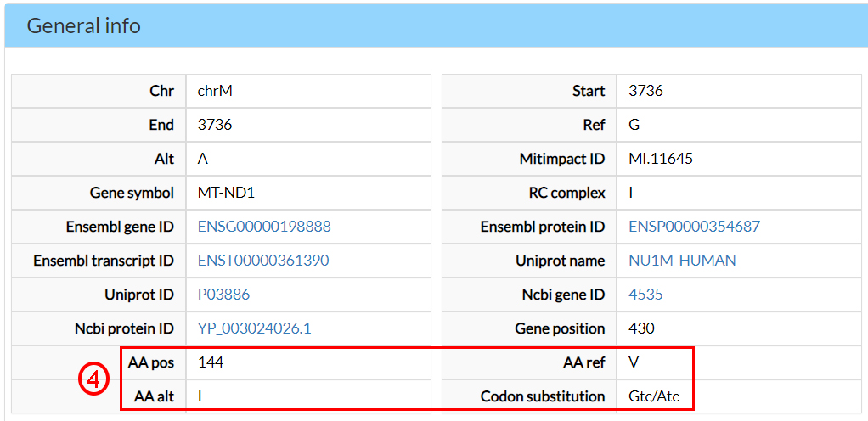
Task: Open the Ensembl gene ID ENSG00000198888 link
Action: tap(264, 227)
